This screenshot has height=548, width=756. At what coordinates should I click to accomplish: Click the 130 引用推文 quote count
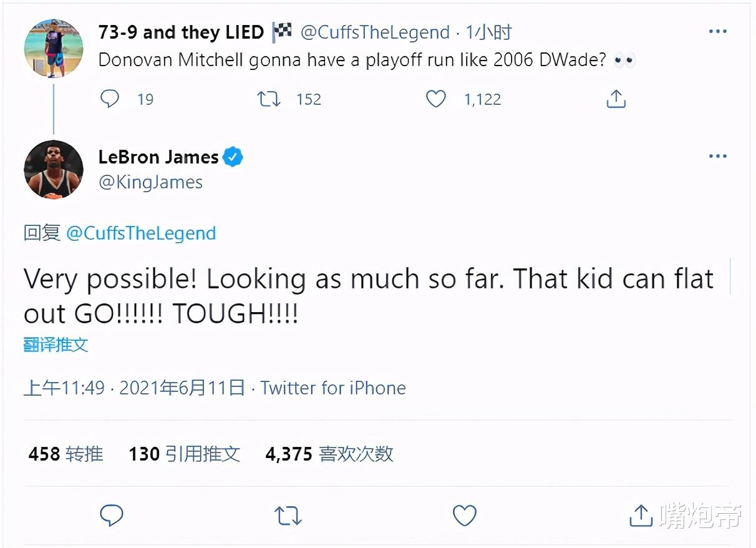[x=184, y=454]
